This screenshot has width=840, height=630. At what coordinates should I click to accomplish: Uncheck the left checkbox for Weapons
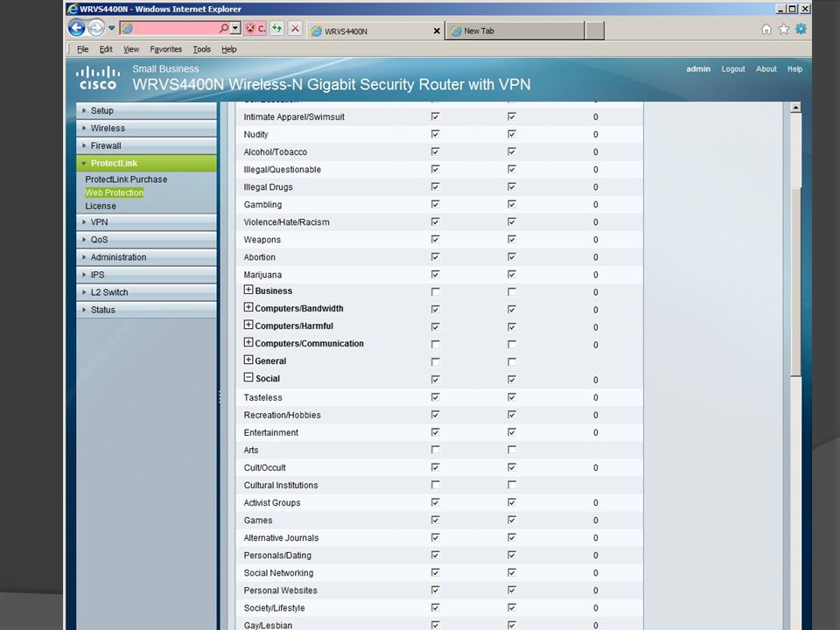[x=435, y=240]
